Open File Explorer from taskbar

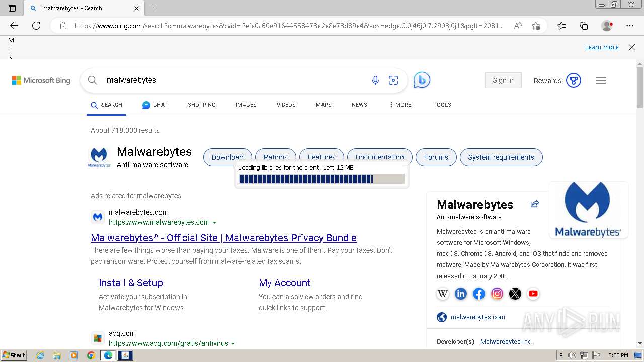pyautogui.click(x=57, y=355)
